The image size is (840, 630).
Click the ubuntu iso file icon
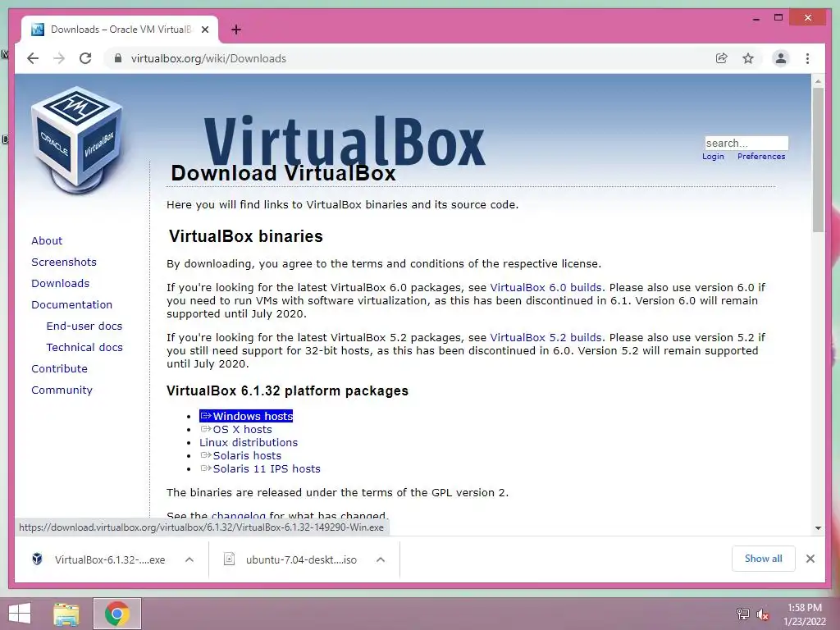click(x=229, y=559)
